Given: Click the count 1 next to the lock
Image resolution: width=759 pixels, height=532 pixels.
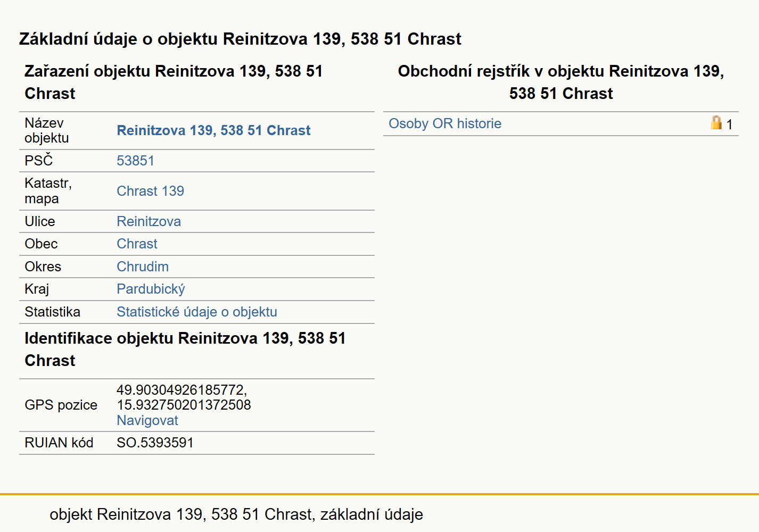Looking at the screenshot, I should tap(729, 124).
